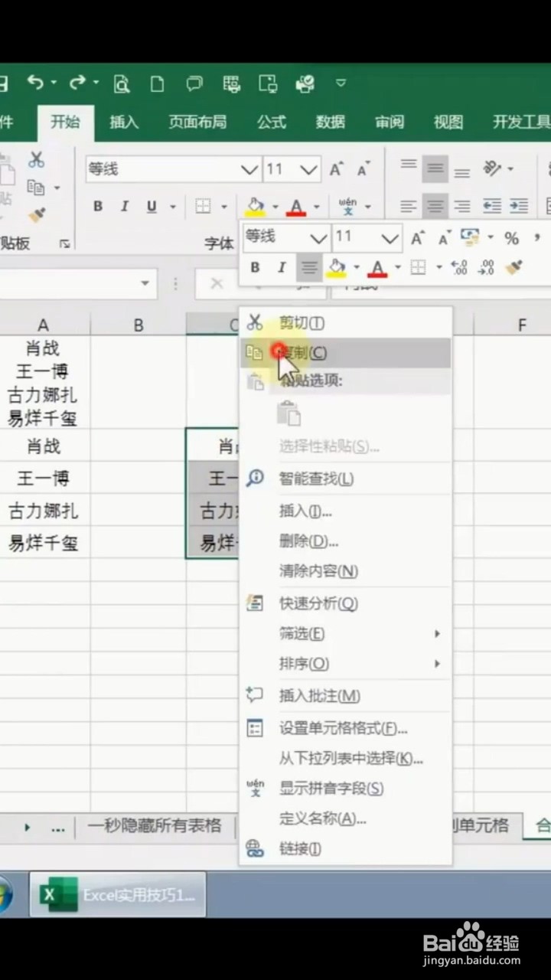Screen dimensions: 551x980
Task: Select 智能查找(L) in context menu
Action: [x=346, y=479]
